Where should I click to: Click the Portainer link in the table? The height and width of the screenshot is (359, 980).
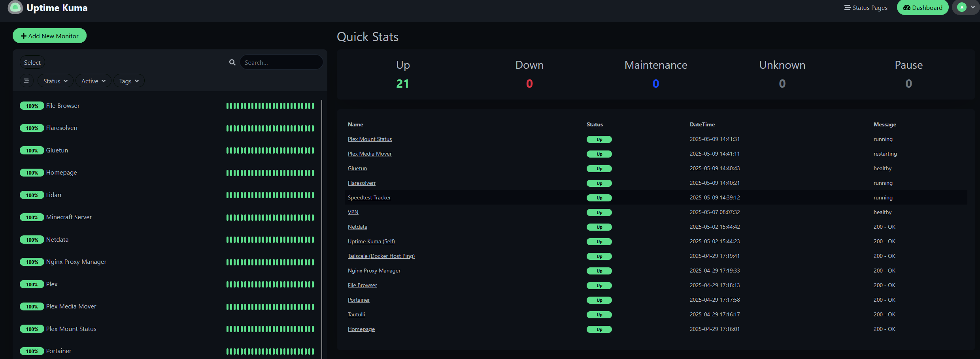tap(359, 300)
